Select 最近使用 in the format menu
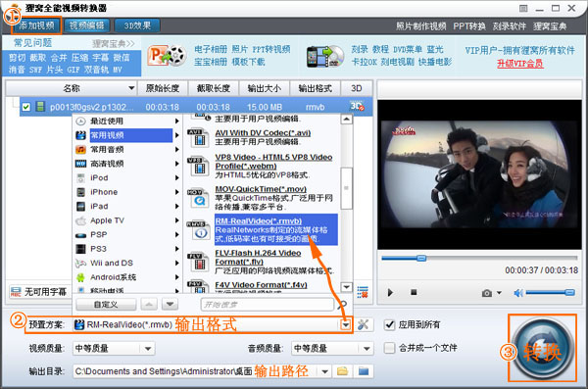Viewport: 588px width, 389px height. coord(107,122)
